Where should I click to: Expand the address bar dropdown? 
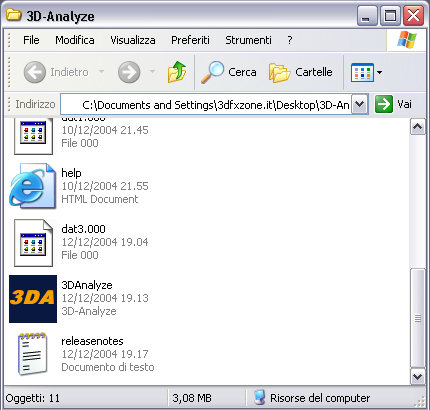click(x=359, y=104)
